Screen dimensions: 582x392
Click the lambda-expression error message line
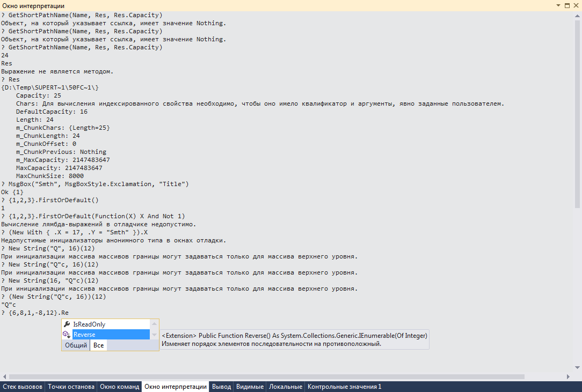pos(98,224)
